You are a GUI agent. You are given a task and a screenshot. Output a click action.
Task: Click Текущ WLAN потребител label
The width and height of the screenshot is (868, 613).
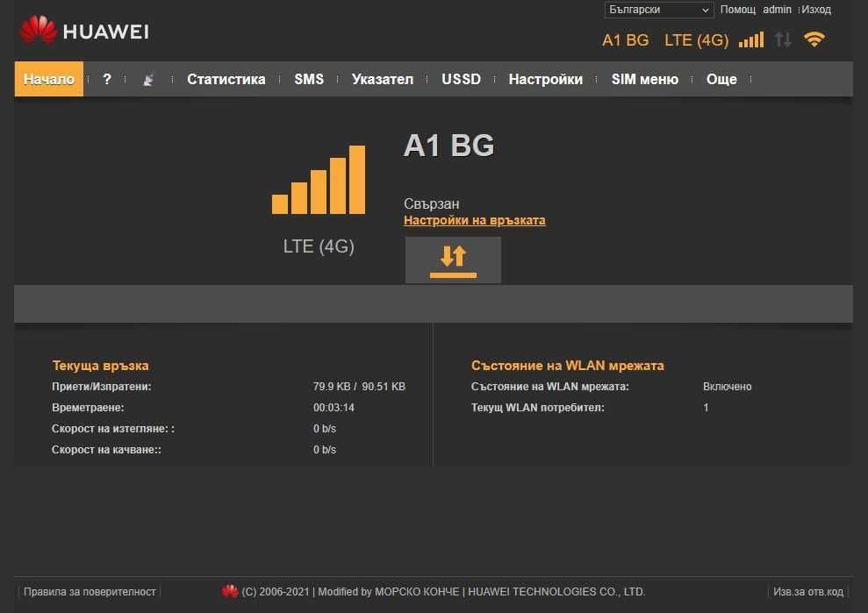(x=537, y=408)
